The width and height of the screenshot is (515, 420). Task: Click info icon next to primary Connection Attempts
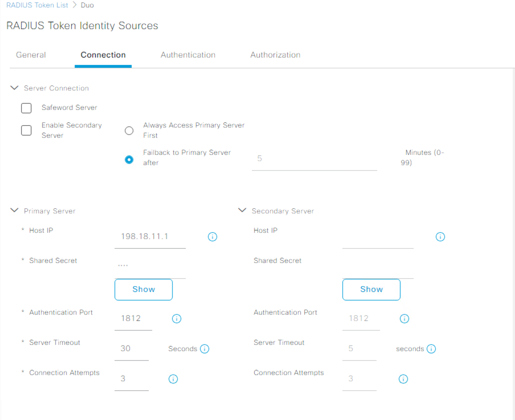point(173,379)
